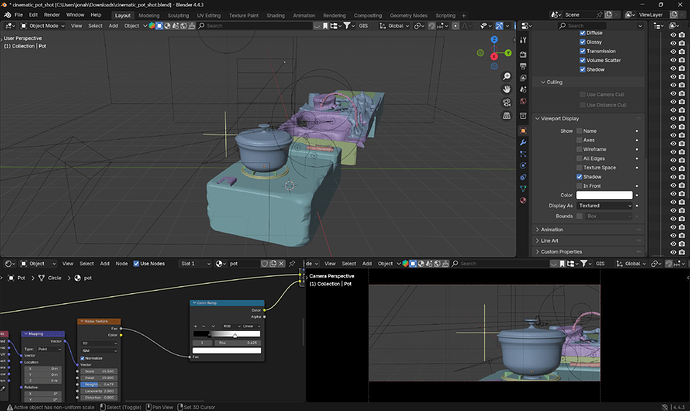Viewport: 690px width, 411px height.
Task: Open the World properties tab
Action: (523, 101)
